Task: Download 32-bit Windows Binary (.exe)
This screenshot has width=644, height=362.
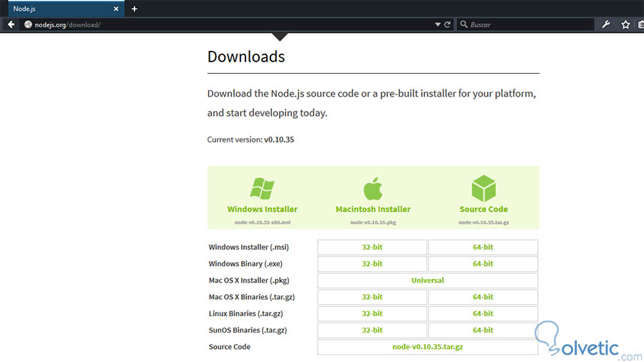Action: tap(372, 264)
